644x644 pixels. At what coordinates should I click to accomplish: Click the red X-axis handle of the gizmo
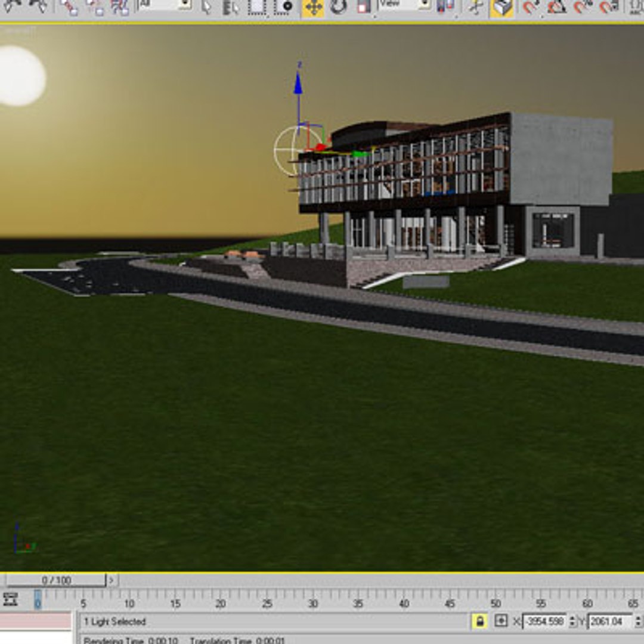pos(320,147)
